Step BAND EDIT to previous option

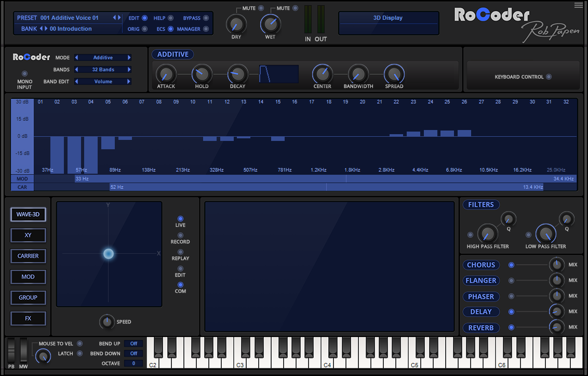77,82
